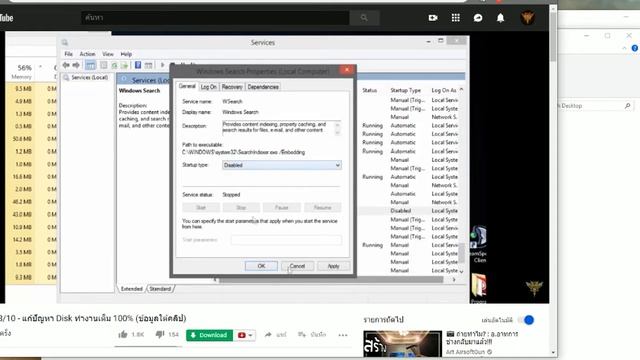Click the Cancel button
The width and height of the screenshot is (640, 360).
click(297, 266)
